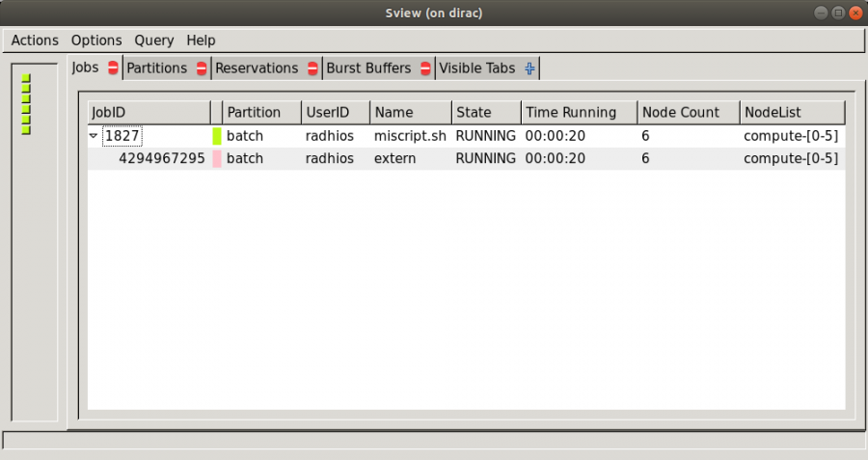Open the Options menu
The image size is (868, 460).
pyautogui.click(x=96, y=41)
